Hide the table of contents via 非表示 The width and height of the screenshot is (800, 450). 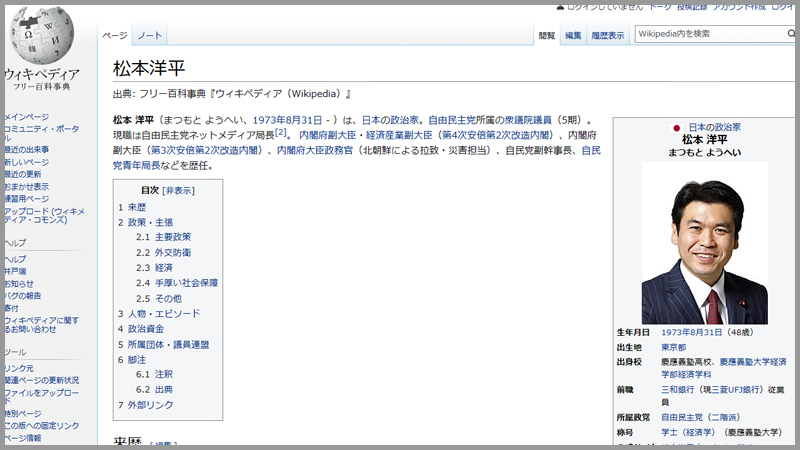179,190
